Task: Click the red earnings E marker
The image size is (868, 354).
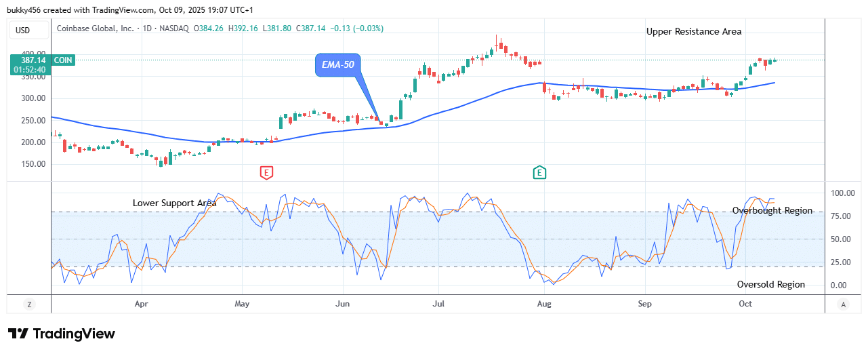Action: pyautogui.click(x=266, y=173)
